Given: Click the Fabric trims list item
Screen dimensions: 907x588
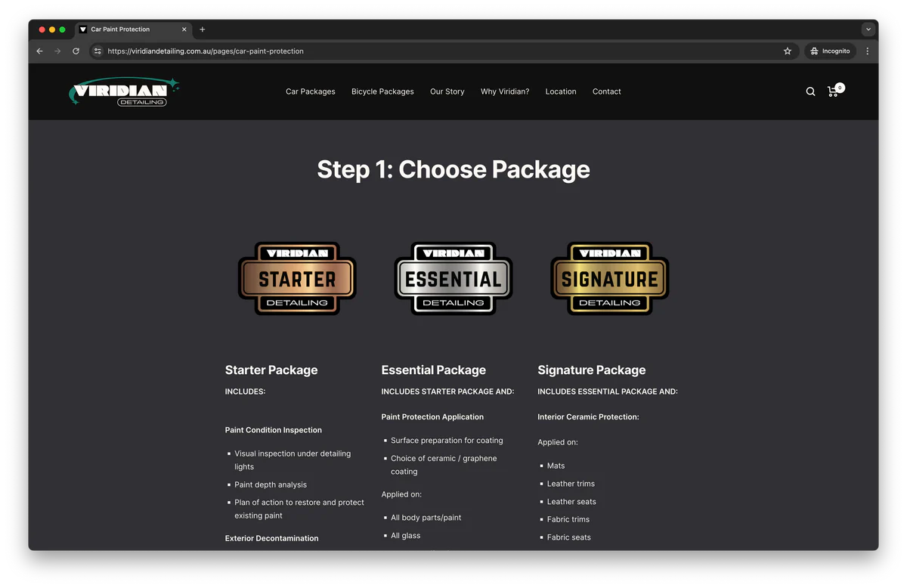Looking at the screenshot, I should 568,520.
